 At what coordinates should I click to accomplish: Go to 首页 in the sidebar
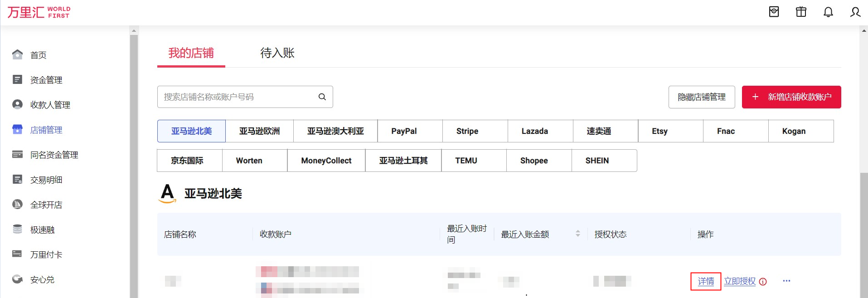[x=38, y=55]
